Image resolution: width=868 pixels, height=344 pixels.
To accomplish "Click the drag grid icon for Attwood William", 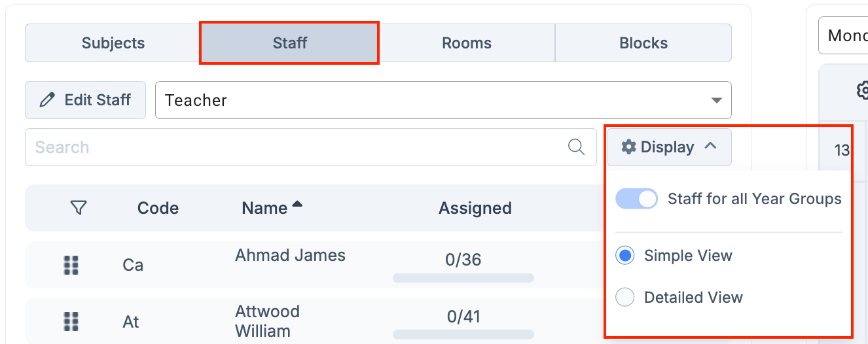I will point(71,321).
